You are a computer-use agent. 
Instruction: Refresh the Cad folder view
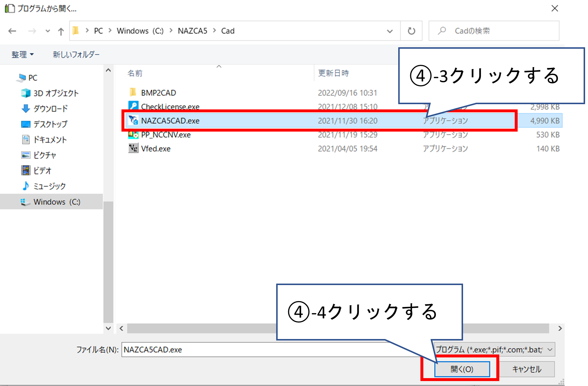point(411,31)
